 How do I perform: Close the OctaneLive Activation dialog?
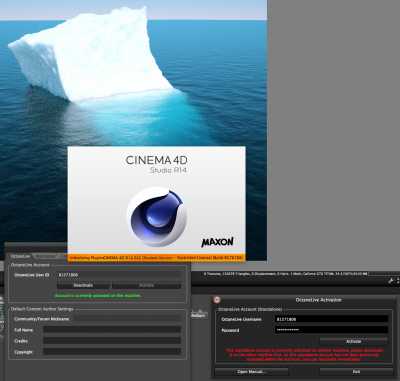pos(217,300)
